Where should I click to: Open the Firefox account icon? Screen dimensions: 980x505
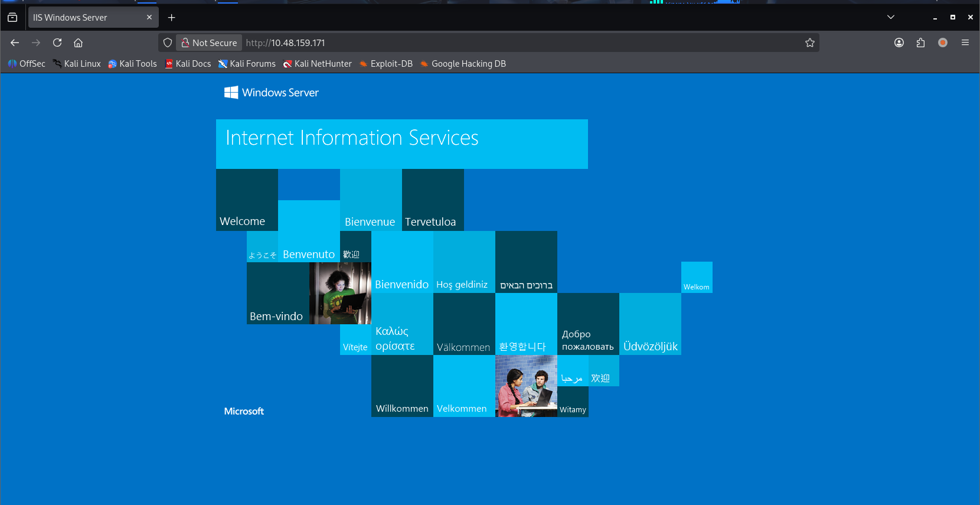[899, 43]
